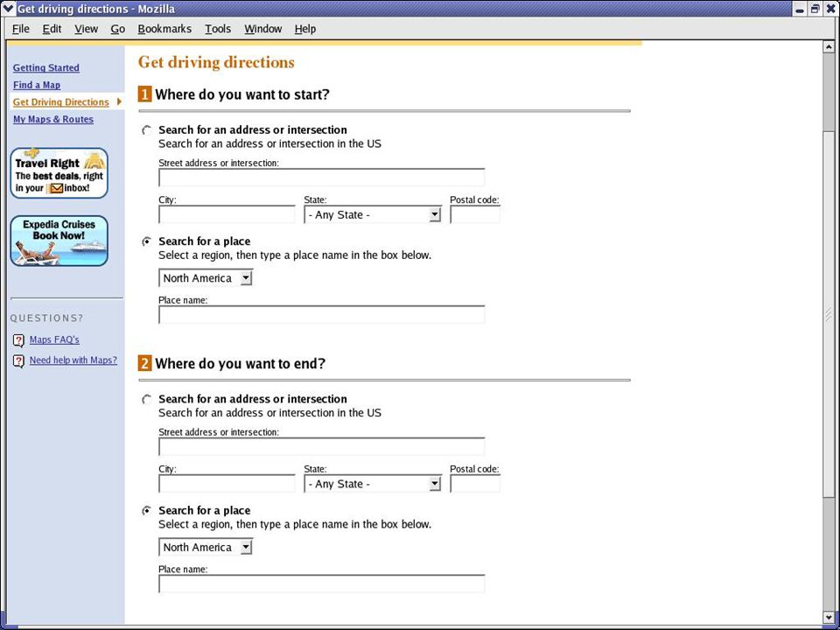Viewport: 840px width, 630px height.
Task: Open the start region North America dropdown
Action: [205, 278]
